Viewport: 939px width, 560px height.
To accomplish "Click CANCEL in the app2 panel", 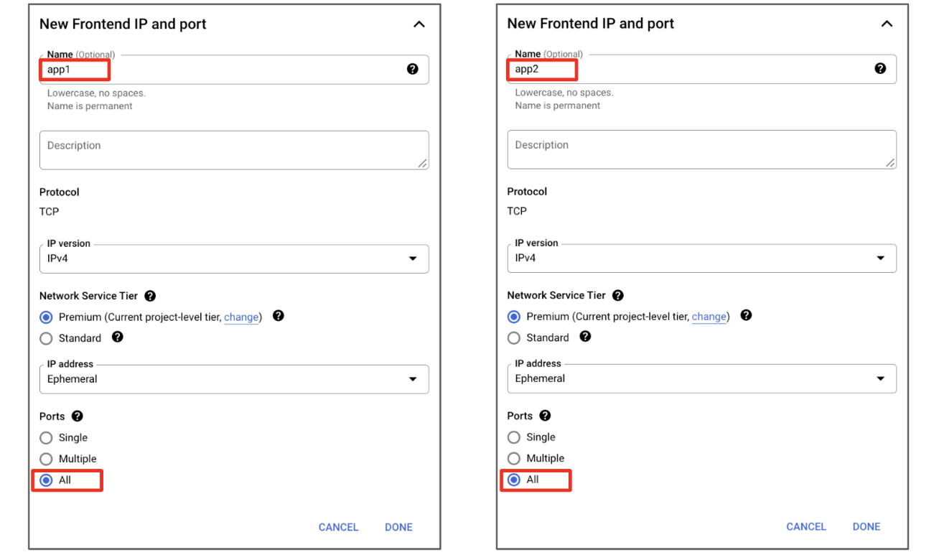I will (x=806, y=526).
